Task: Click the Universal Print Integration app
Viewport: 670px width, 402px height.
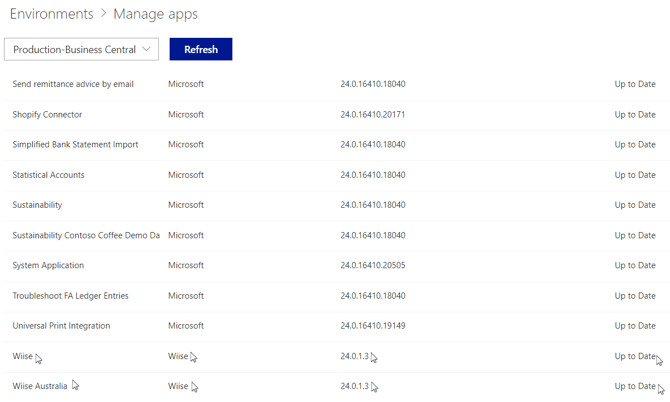Action: pyautogui.click(x=61, y=326)
